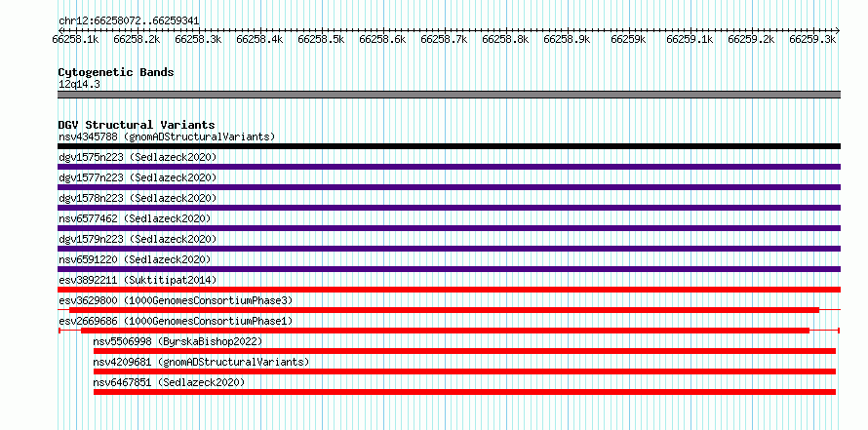Select the black nsv4345788 variant bar

[449, 146]
